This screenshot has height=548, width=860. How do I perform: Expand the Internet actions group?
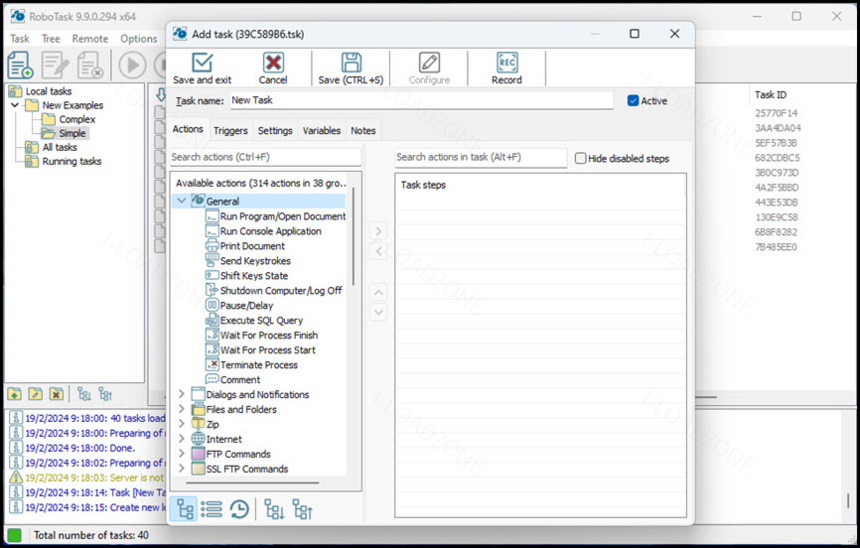click(182, 438)
